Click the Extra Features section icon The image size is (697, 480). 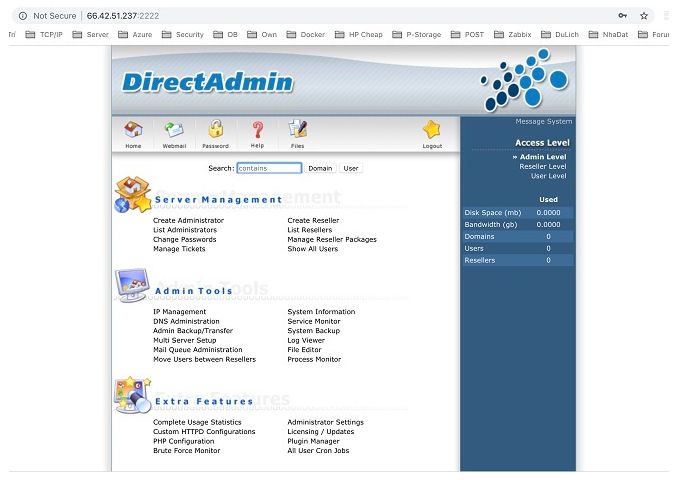(132, 395)
